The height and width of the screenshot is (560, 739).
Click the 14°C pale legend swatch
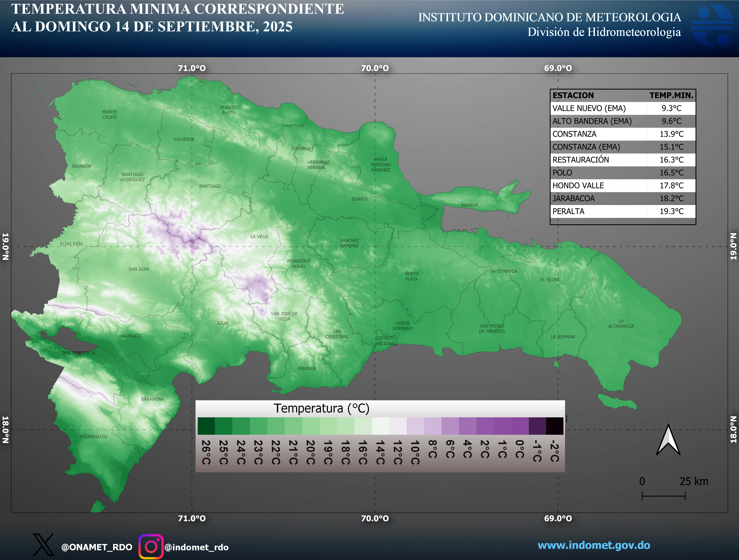click(x=381, y=426)
